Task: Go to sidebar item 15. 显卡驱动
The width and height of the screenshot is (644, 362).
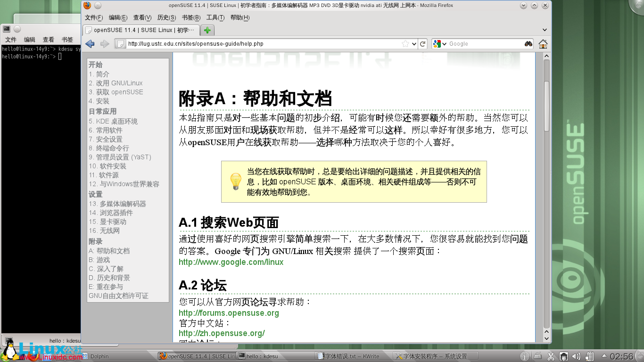Action: click(x=107, y=222)
